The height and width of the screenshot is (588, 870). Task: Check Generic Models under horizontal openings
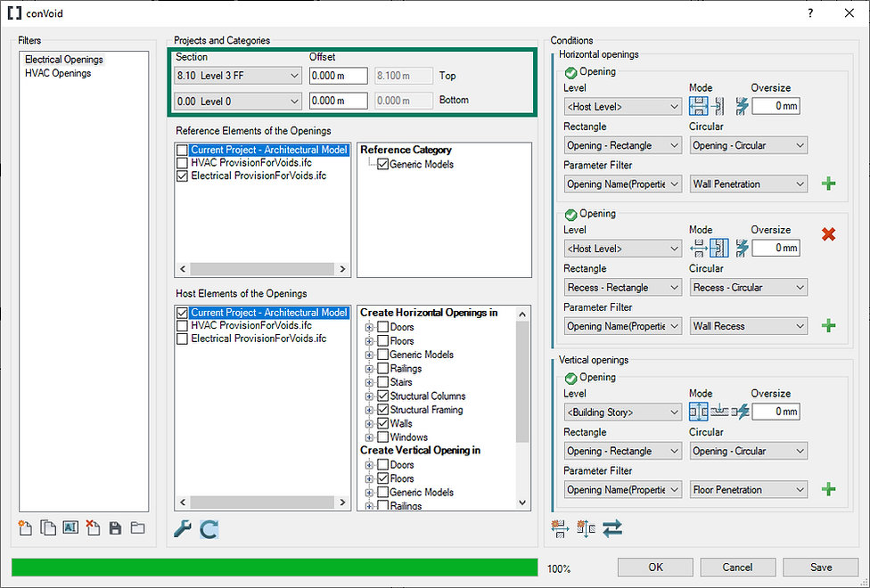tap(382, 355)
